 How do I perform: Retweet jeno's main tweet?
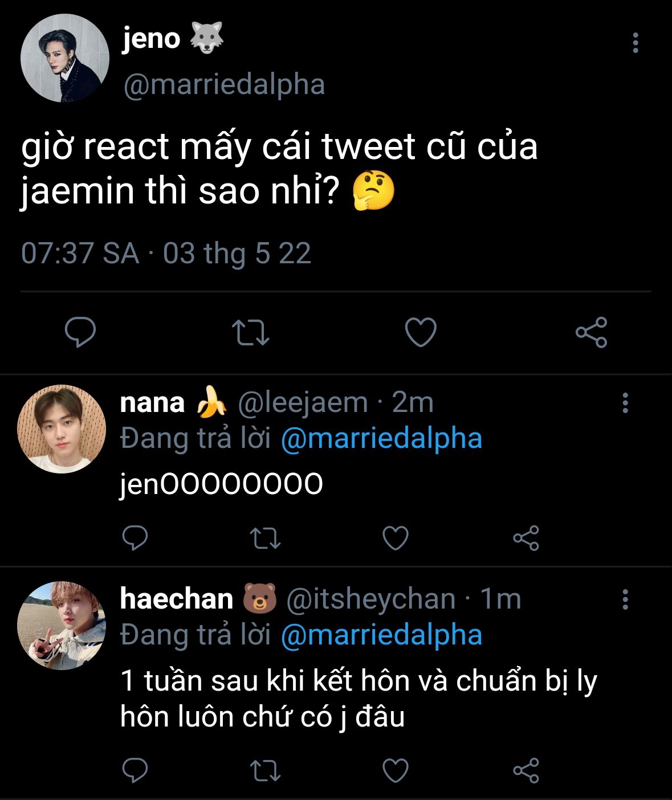(250, 333)
